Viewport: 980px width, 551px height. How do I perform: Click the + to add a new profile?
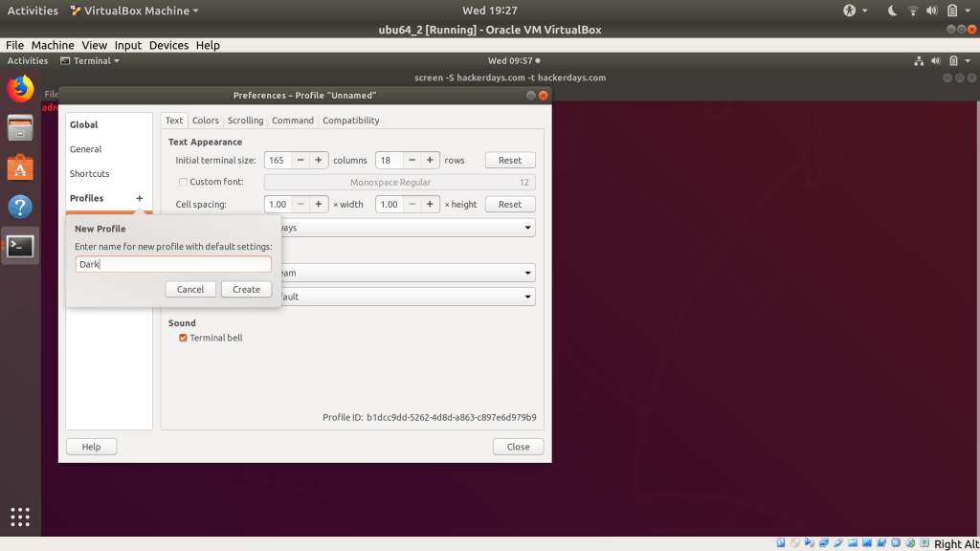[141, 200]
